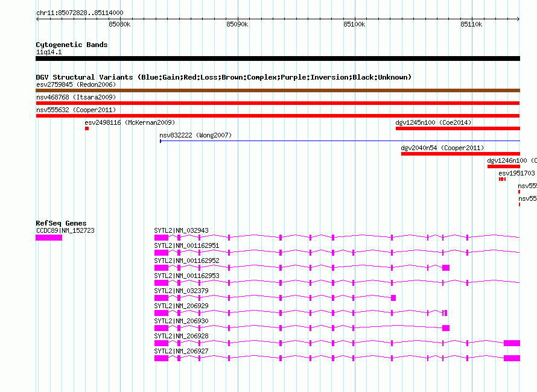Open the SYTL2|NM_206927 transcript label
Viewport: 537px width, 392px height.
pos(181,351)
